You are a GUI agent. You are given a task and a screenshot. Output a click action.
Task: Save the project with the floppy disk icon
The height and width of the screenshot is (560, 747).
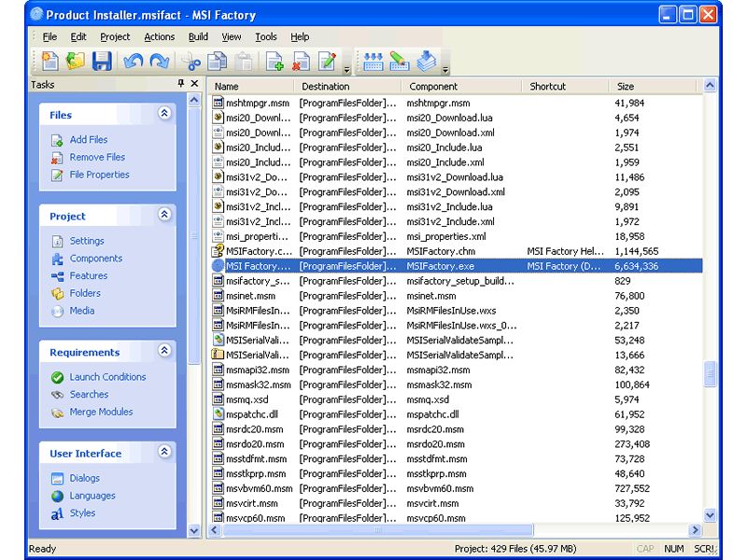click(x=102, y=62)
